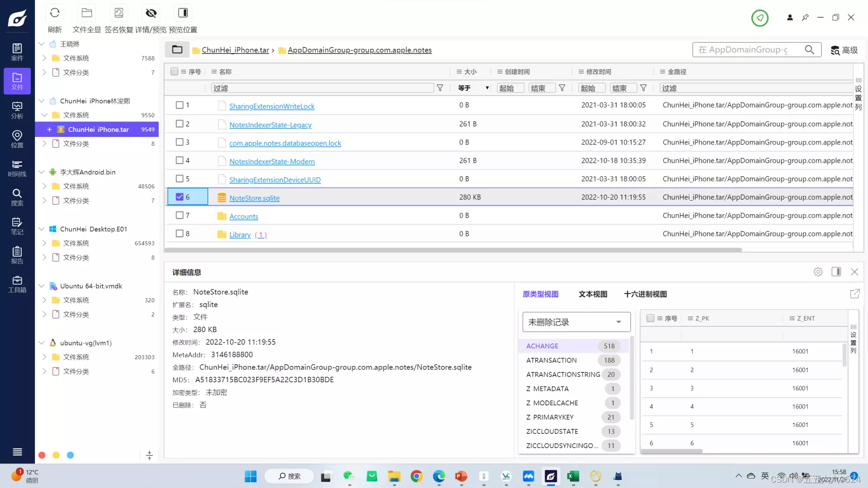This screenshot has height=488, width=868.
Task: Uncheck the NoteStore.sqlite row checkbox
Action: tap(179, 197)
